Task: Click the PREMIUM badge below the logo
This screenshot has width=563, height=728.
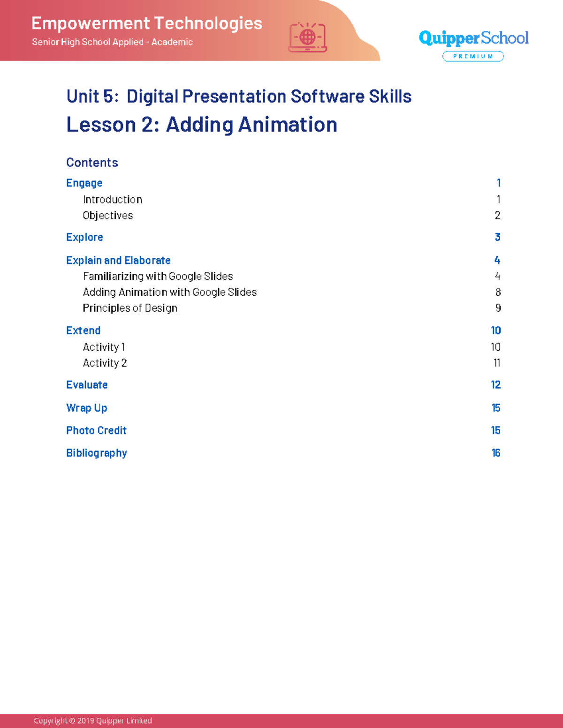Action: click(472, 56)
